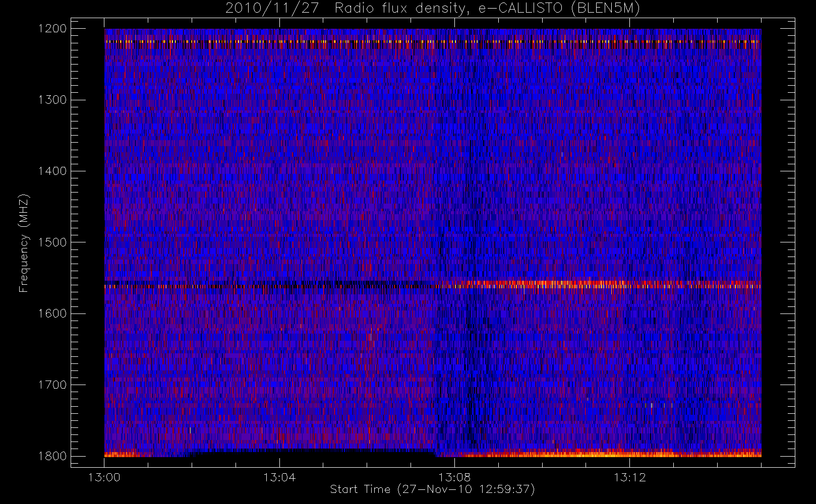
Task: Click the 1200 frequency tick label
Action: click(52, 29)
